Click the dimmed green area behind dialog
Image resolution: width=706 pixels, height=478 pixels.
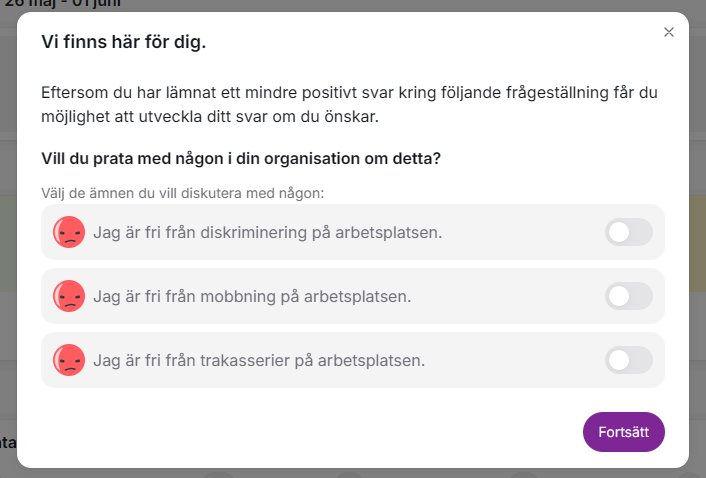pyautogui.click(x=8, y=244)
